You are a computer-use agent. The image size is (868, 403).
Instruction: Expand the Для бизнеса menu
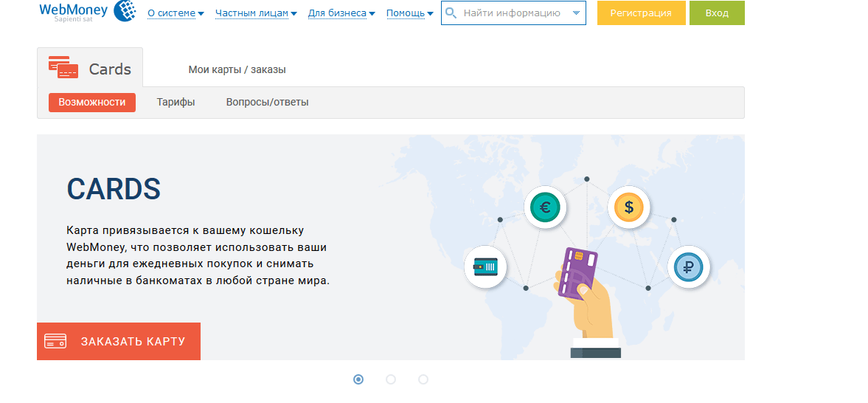pyautogui.click(x=341, y=13)
